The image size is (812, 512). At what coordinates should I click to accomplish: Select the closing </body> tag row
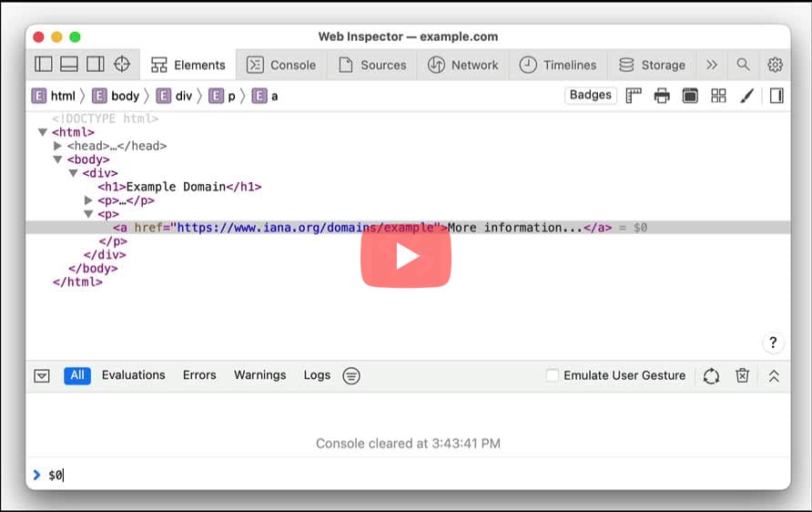93,269
